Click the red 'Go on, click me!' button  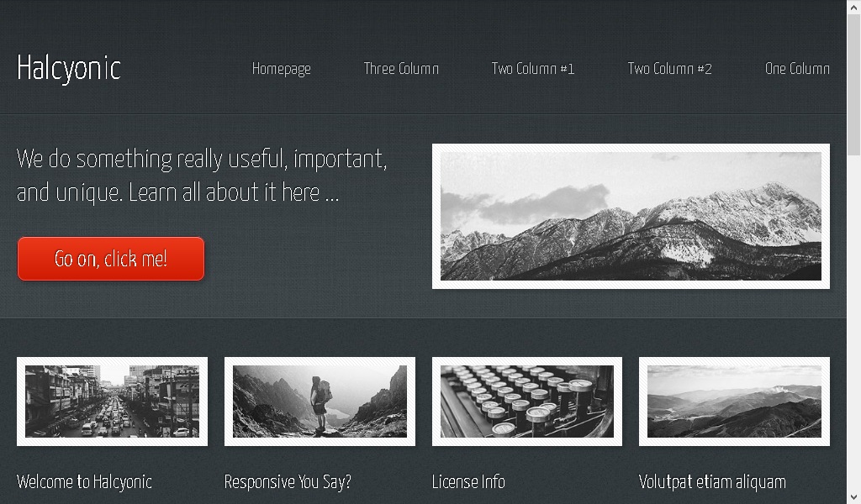pyautogui.click(x=111, y=259)
